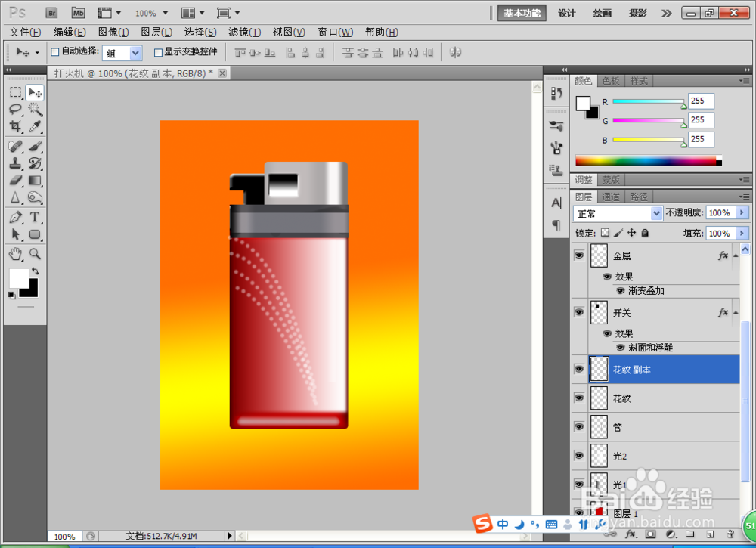Hide the 开关 layer
The width and height of the screenshot is (756, 548).
coord(579,312)
